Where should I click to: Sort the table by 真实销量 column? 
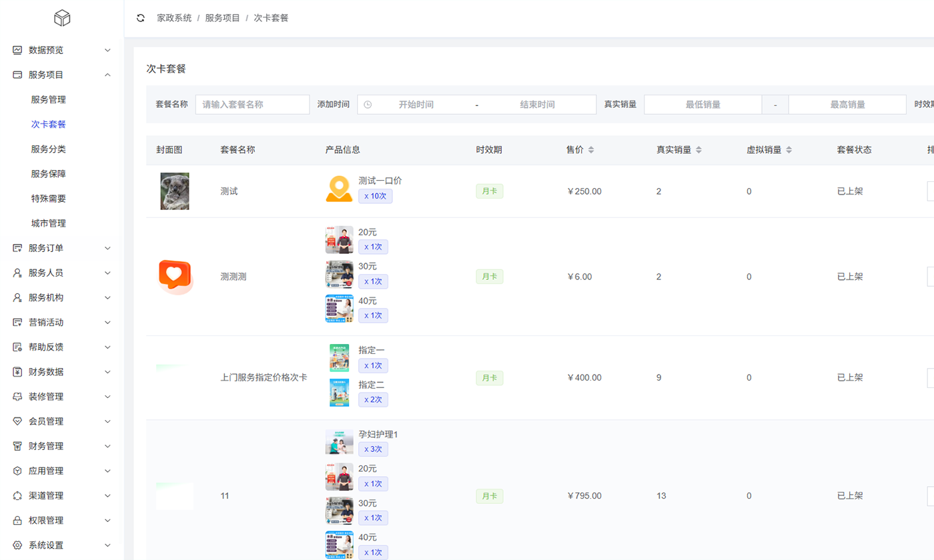point(698,150)
